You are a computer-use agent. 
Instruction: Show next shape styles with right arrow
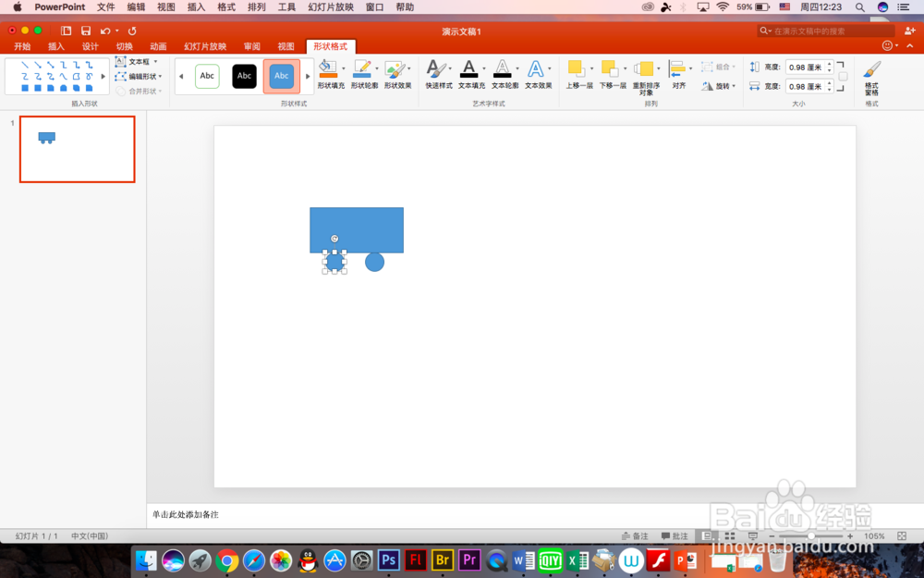(308, 76)
